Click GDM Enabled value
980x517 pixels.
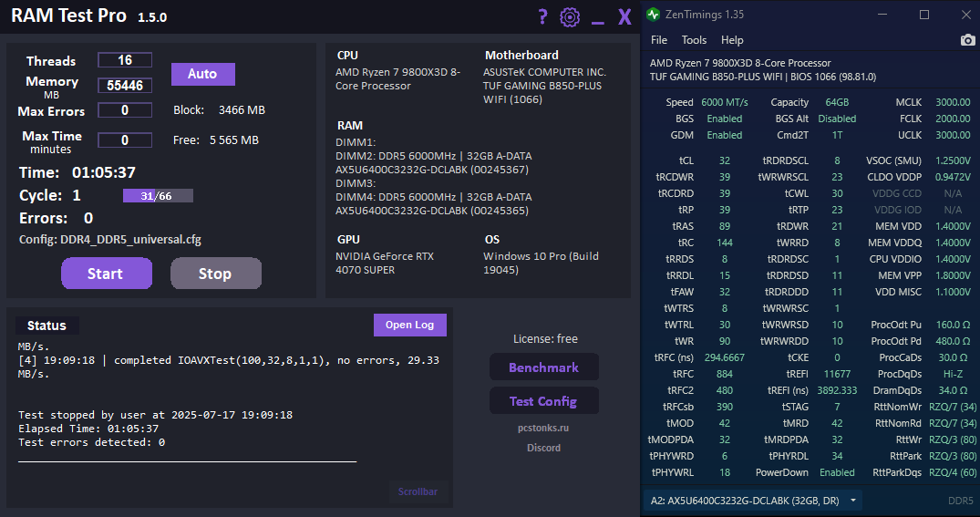click(725, 135)
